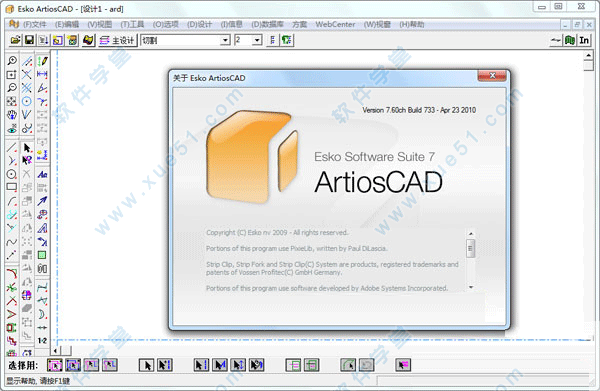The width and height of the screenshot is (600, 391).
Task: Open file with the folder toolbar icon
Action: [15, 40]
